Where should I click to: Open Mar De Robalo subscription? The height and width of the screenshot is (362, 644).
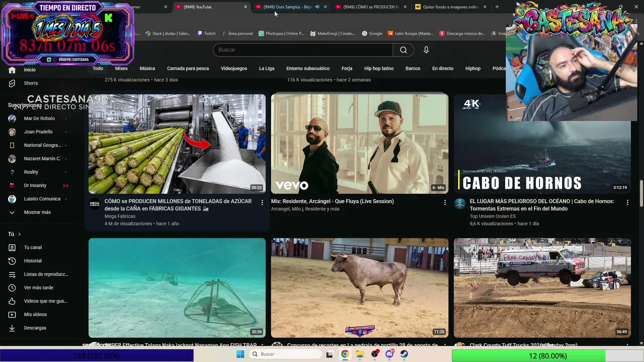pyautogui.click(x=39, y=119)
